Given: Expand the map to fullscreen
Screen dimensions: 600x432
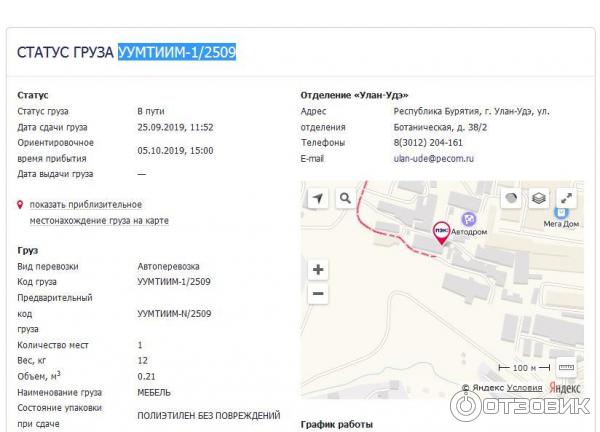Looking at the screenshot, I should (566, 199).
